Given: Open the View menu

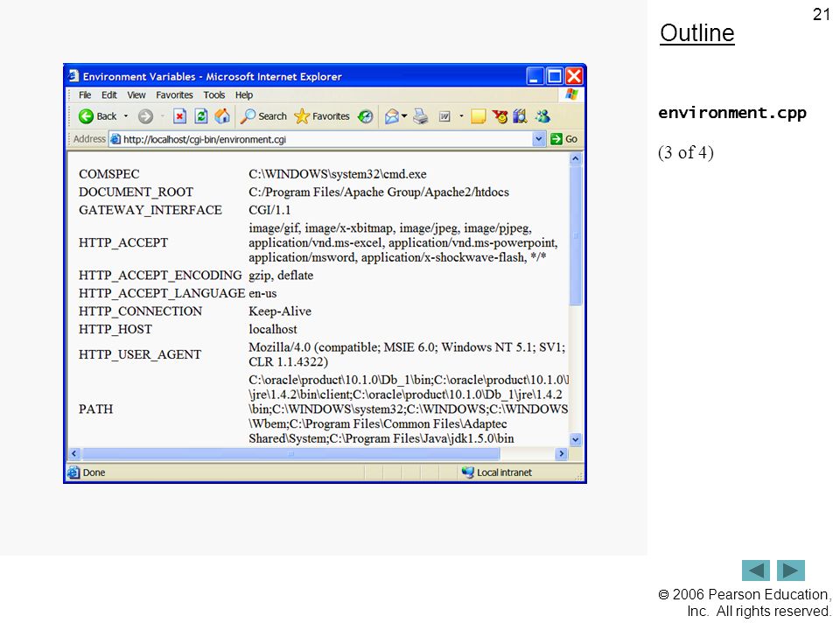Looking at the screenshot, I should pos(136,94).
